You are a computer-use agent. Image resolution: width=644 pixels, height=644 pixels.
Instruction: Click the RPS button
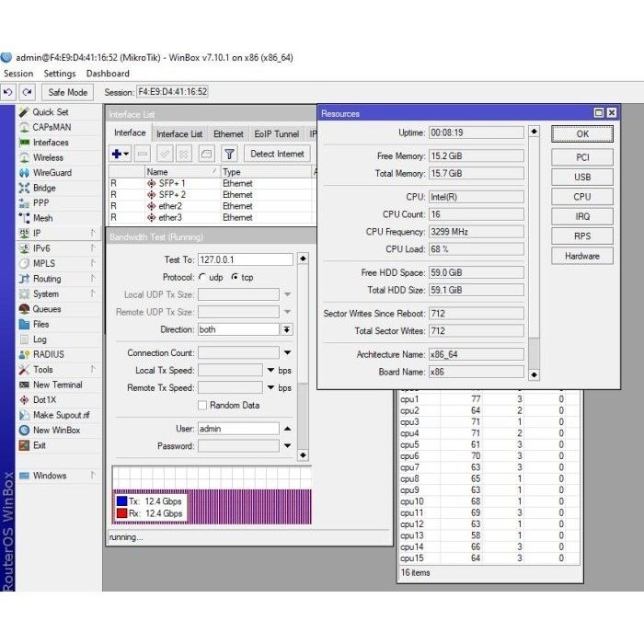[582, 236]
